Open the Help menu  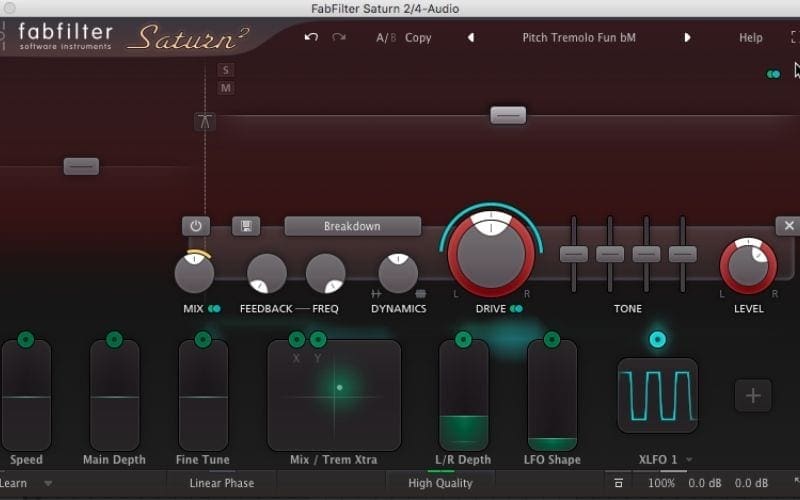coord(751,38)
